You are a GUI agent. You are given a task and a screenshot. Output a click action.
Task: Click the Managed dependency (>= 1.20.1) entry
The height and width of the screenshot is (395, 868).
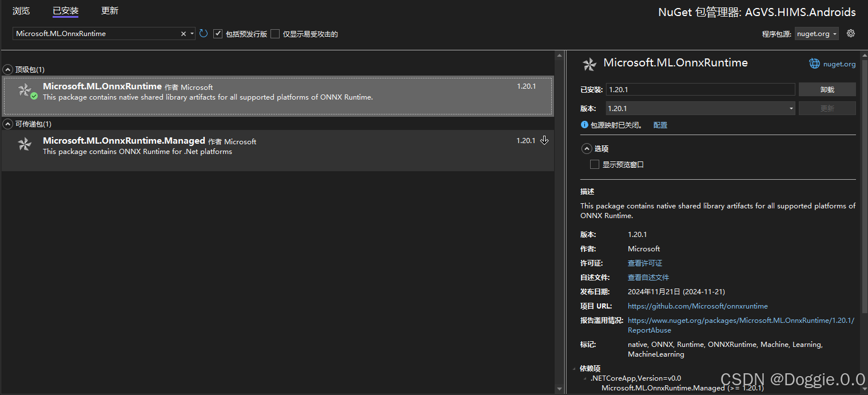point(682,388)
